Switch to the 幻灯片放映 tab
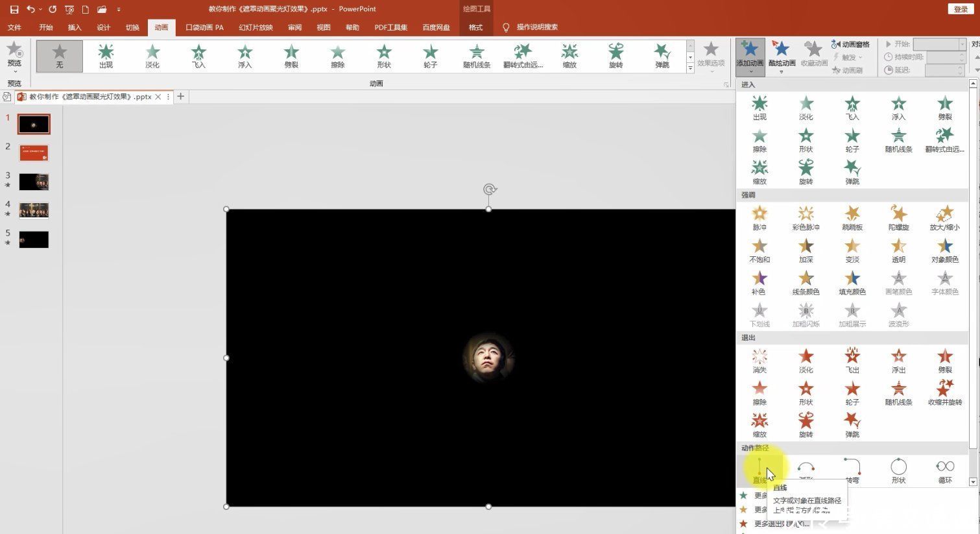 (x=256, y=27)
